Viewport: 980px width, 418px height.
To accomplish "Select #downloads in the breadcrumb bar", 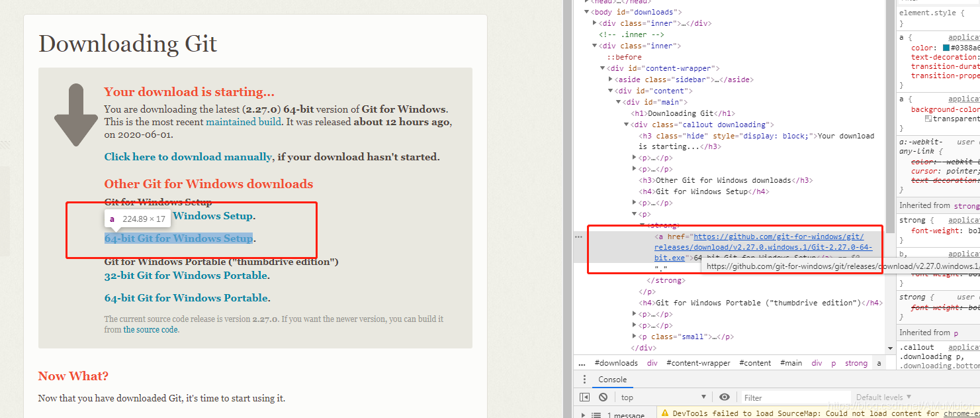I will (x=616, y=363).
